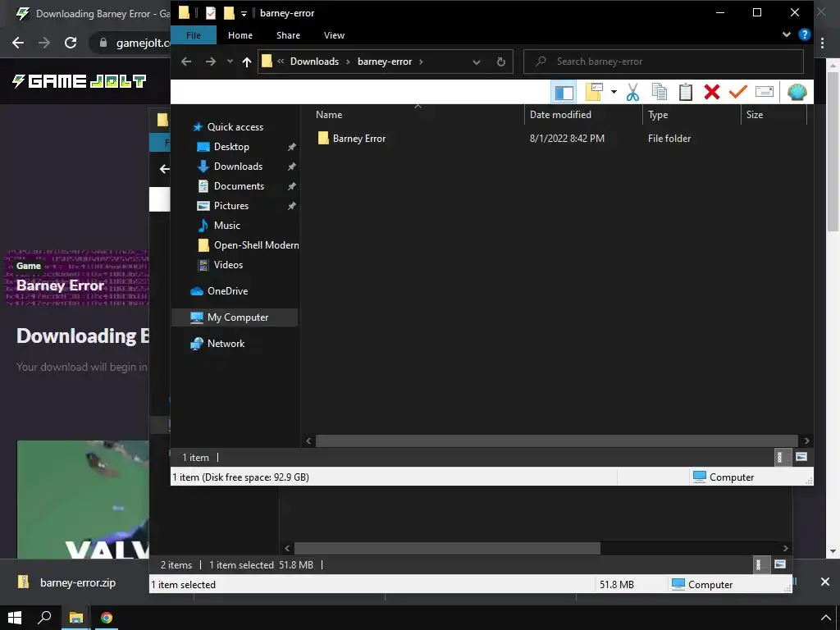This screenshot has height=630, width=840.
Task: Click the Properties icon in title bar
Action: (x=211, y=13)
